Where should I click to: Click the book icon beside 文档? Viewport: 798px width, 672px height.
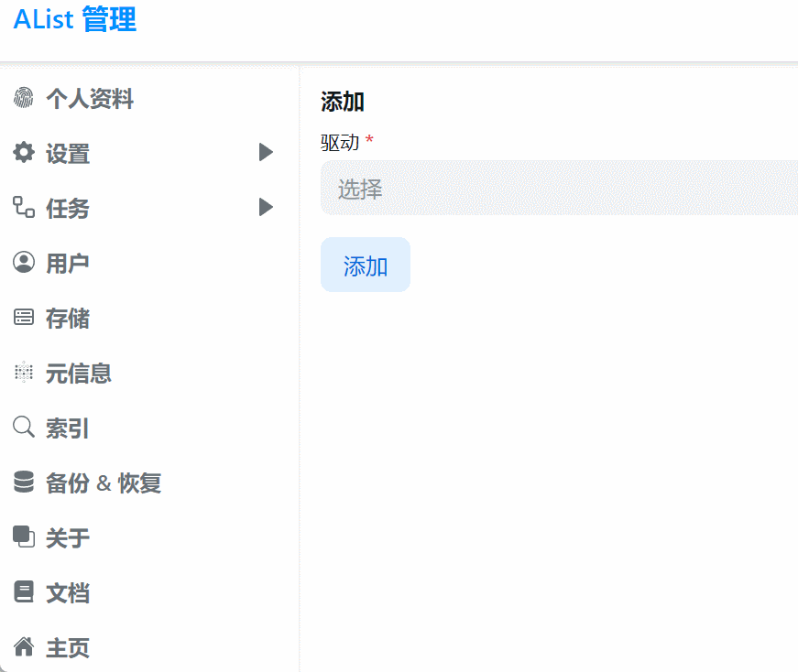click(x=22, y=592)
